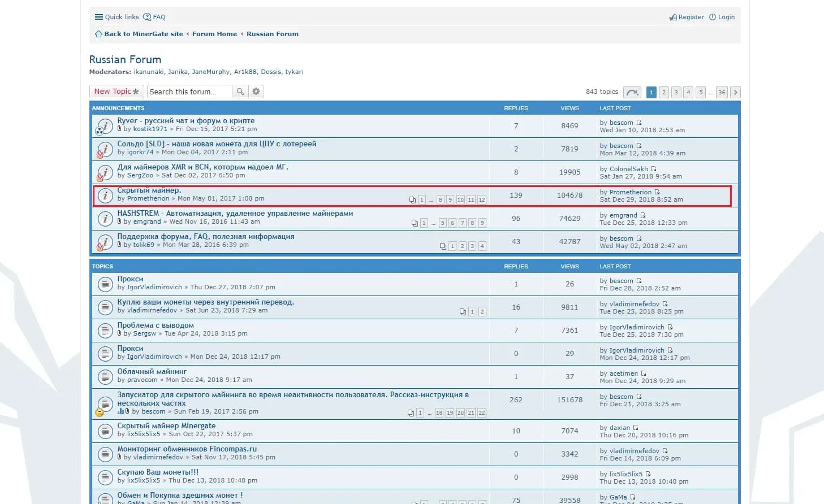The image size is (824, 504).
Task: Open Облачный майнинг topic
Action: 152,372
